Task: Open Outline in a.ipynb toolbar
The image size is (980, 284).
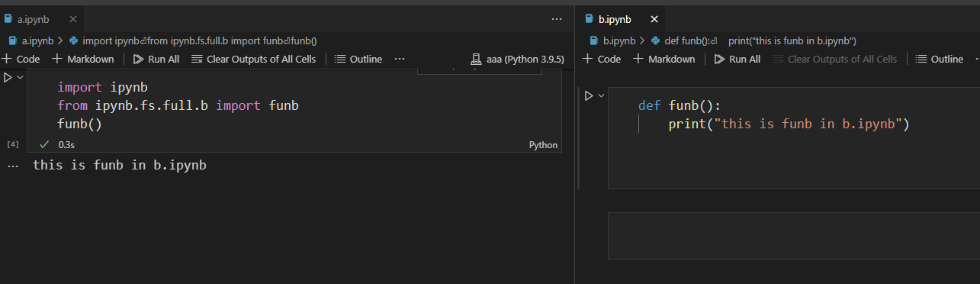Action: (358, 59)
